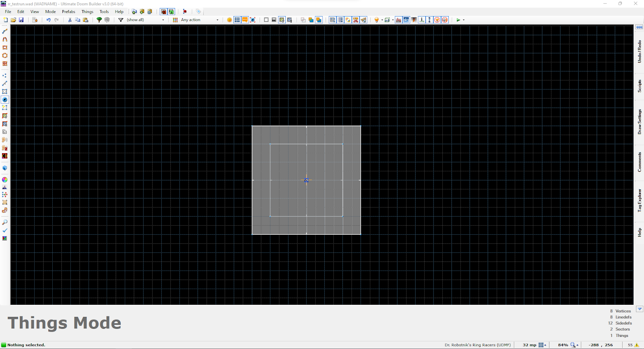Expand dynamic lights mode dropdown arrow
Screen dimensions: 644x349
click(x=382, y=20)
